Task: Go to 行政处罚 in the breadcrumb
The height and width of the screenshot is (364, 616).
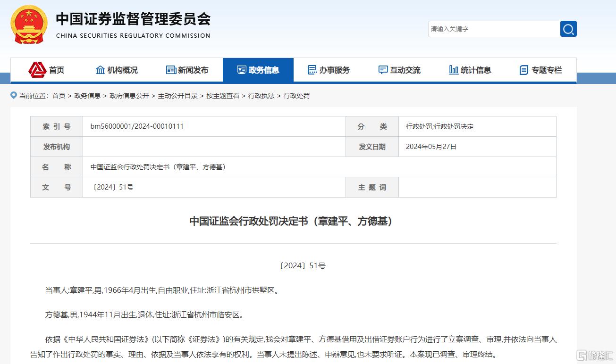Action: [x=296, y=96]
